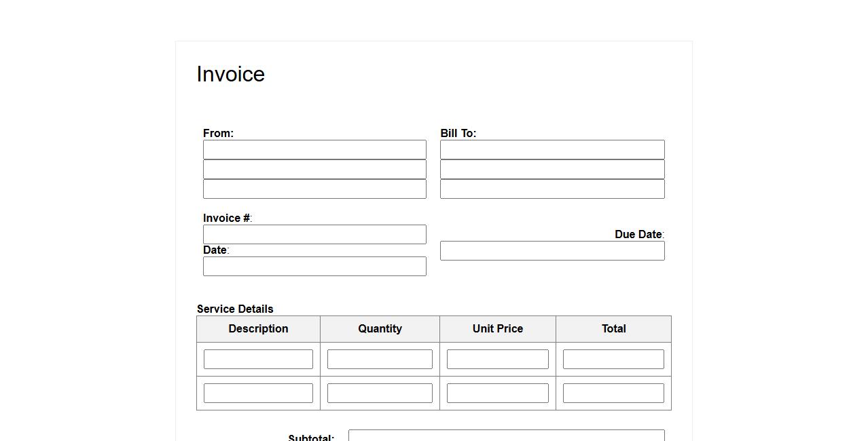Click the Description column header
The width and height of the screenshot is (868, 441).
point(258,328)
